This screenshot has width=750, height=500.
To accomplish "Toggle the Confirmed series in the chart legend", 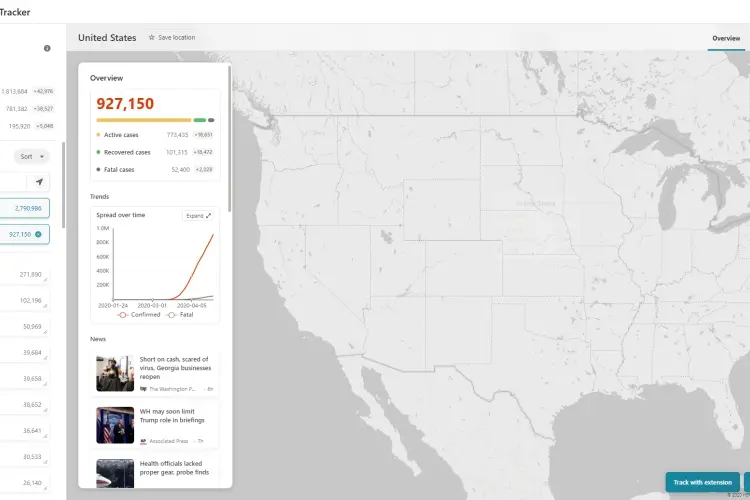I will point(139,315).
